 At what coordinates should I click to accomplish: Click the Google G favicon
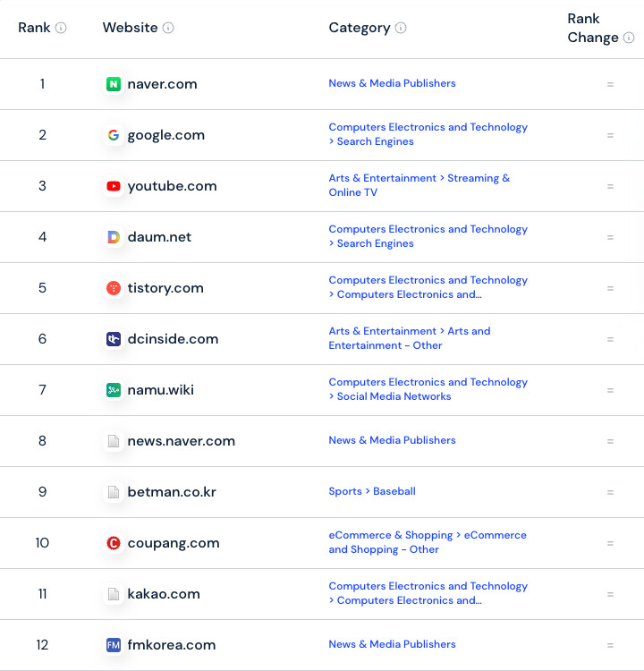pyautogui.click(x=114, y=135)
